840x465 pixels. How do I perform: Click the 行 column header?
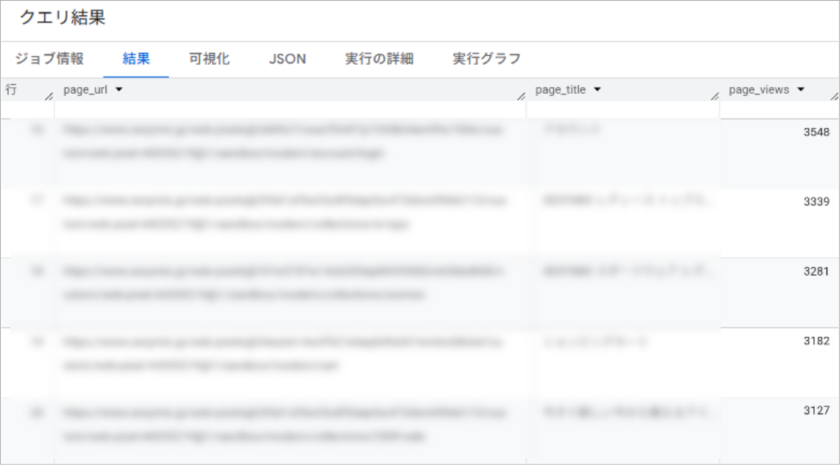pyautogui.click(x=11, y=90)
